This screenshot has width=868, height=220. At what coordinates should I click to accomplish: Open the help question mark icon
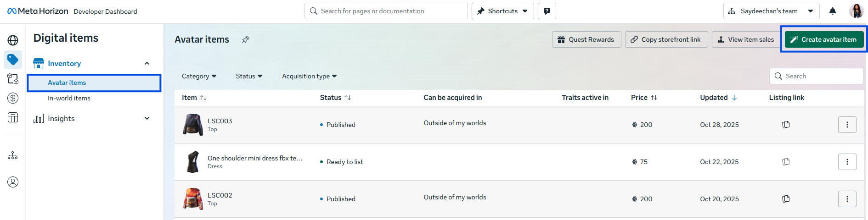pyautogui.click(x=547, y=11)
